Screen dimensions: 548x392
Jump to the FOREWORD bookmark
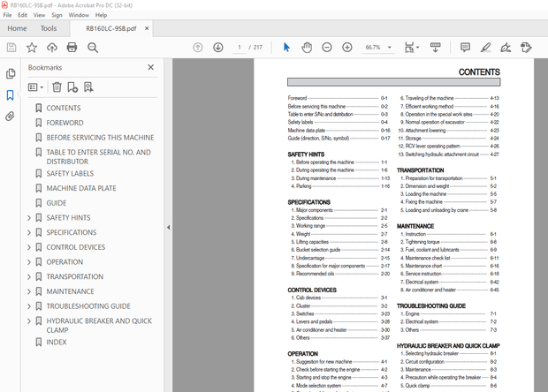[x=65, y=123]
